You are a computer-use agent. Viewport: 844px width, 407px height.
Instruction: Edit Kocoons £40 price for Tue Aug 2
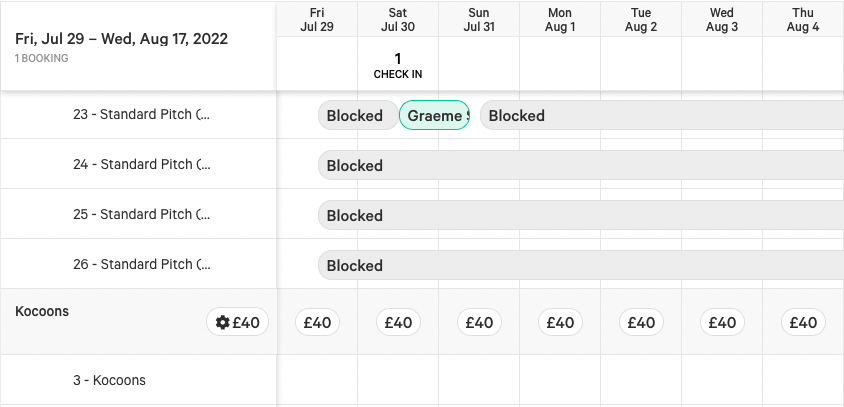click(641, 322)
